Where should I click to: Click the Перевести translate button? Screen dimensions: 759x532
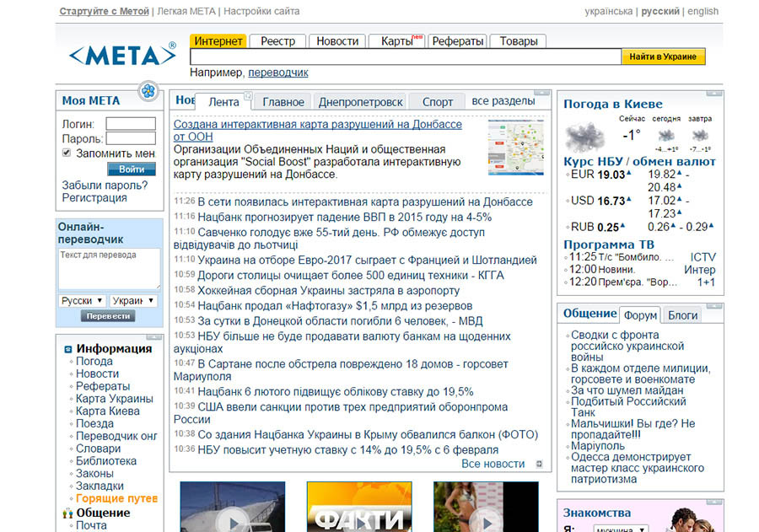[108, 316]
